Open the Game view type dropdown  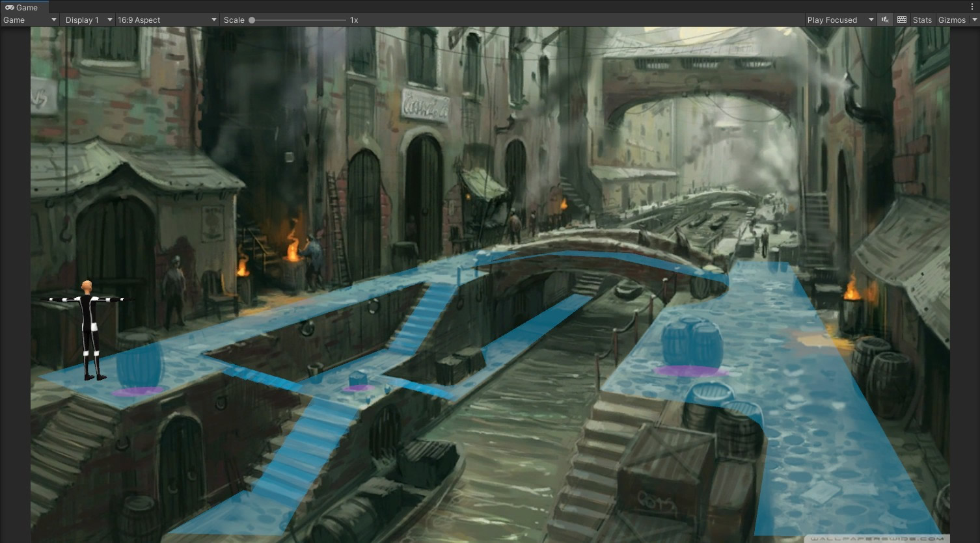30,20
